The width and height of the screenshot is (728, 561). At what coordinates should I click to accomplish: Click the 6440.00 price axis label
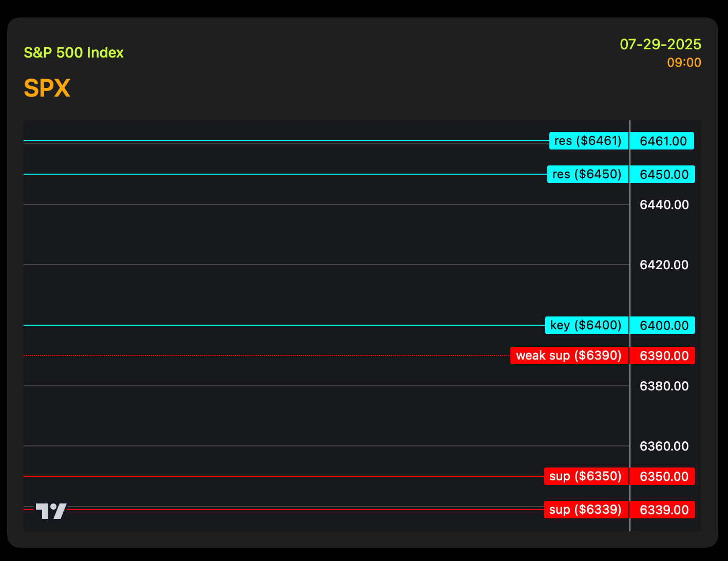point(664,205)
